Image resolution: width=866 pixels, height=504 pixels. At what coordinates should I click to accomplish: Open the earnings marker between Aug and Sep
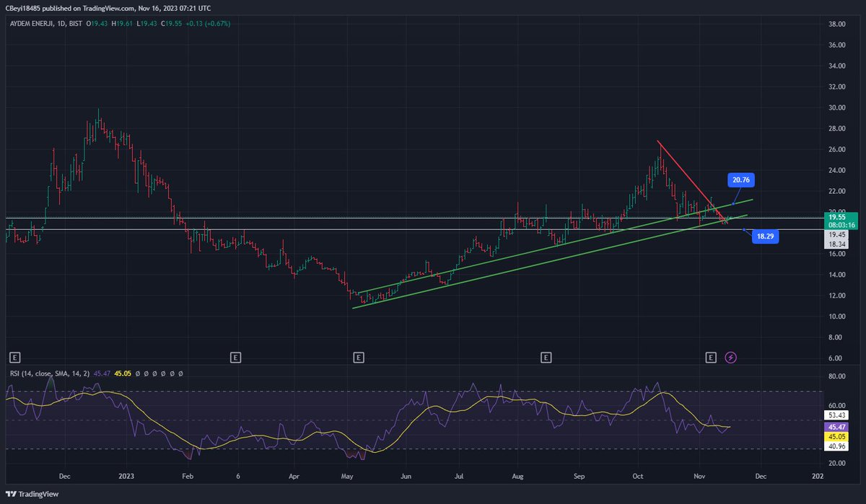pos(546,357)
